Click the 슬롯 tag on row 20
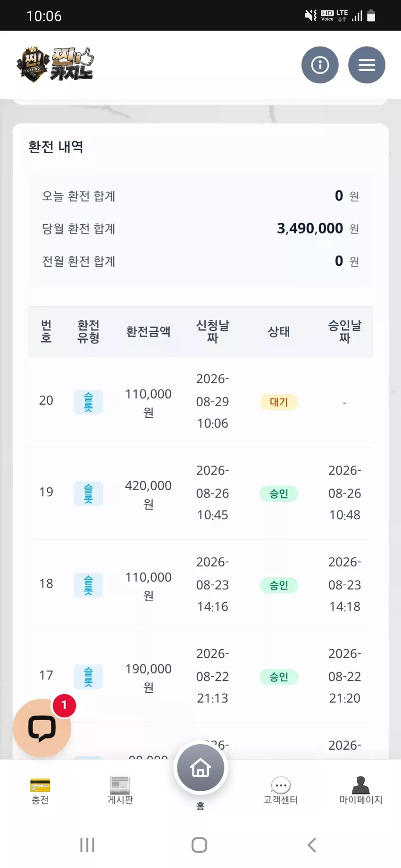This screenshot has width=401, height=868. 88,402
